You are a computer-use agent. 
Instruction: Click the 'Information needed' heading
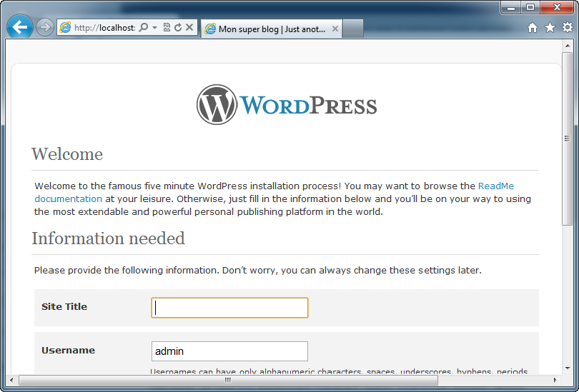pyautogui.click(x=108, y=238)
